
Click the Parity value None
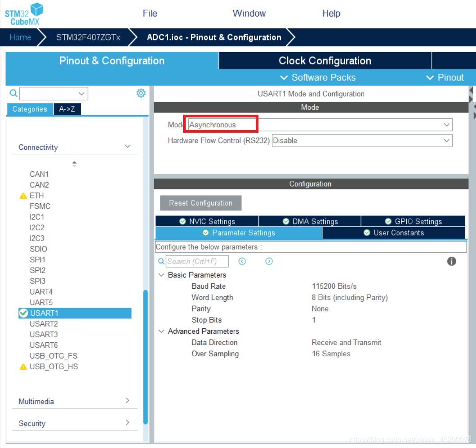click(x=320, y=309)
